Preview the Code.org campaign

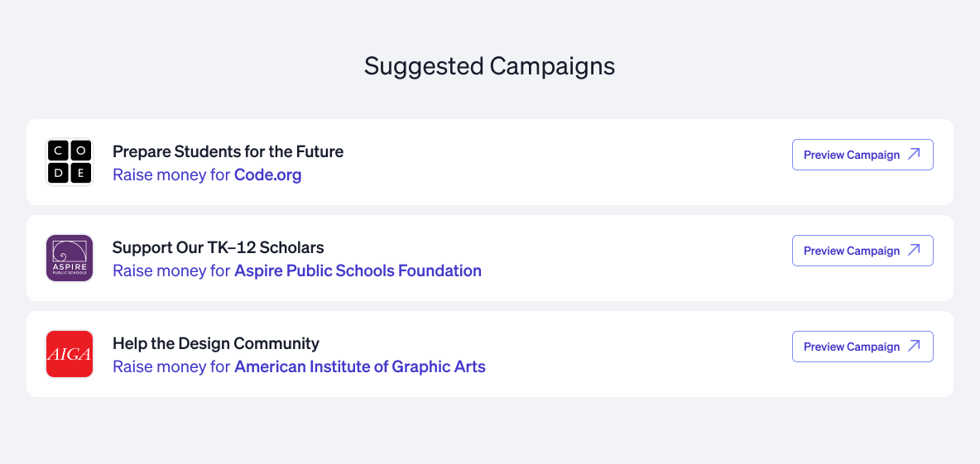coord(862,155)
